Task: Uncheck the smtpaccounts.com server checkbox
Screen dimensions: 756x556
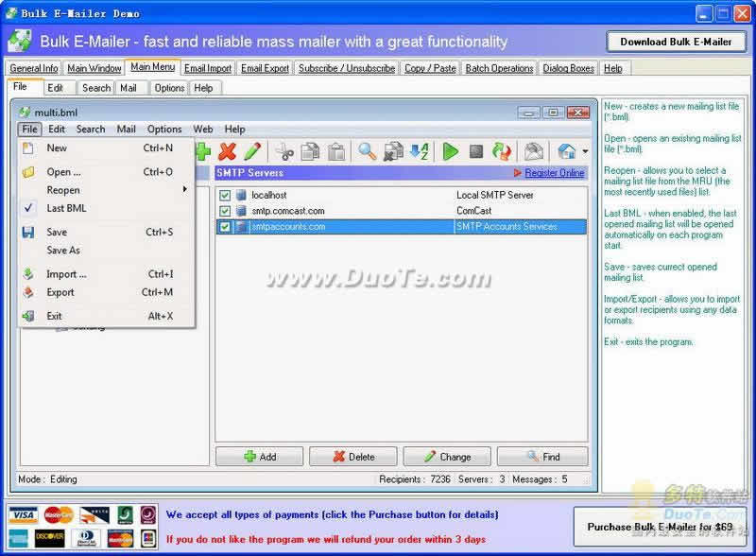Action: pyautogui.click(x=225, y=226)
